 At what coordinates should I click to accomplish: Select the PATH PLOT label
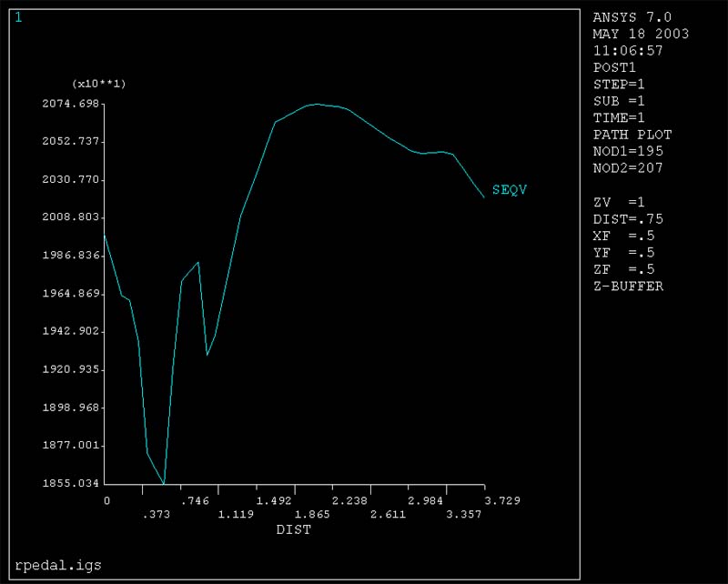click(632, 135)
